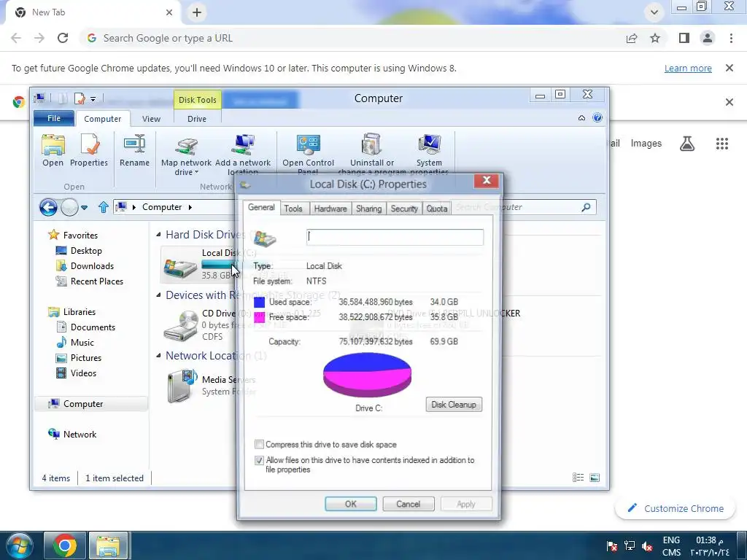
Task: Open the Chrome tab search dropdown
Action: click(x=654, y=12)
